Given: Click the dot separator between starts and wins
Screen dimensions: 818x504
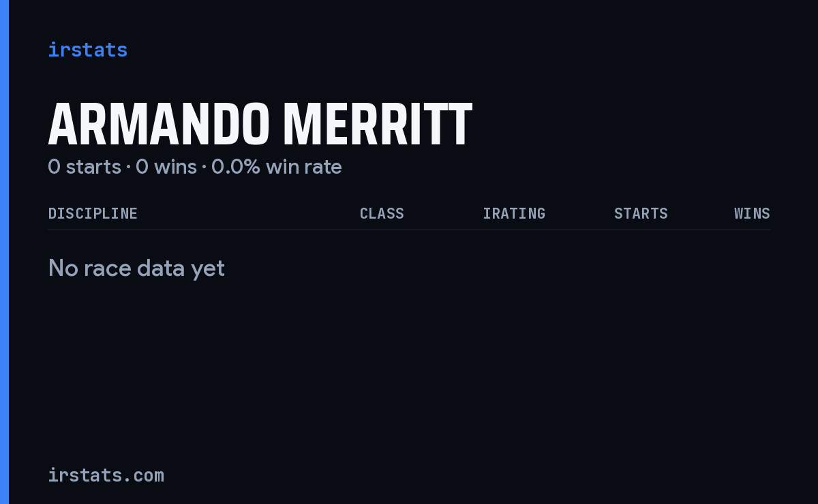Looking at the screenshot, I should [x=128, y=167].
